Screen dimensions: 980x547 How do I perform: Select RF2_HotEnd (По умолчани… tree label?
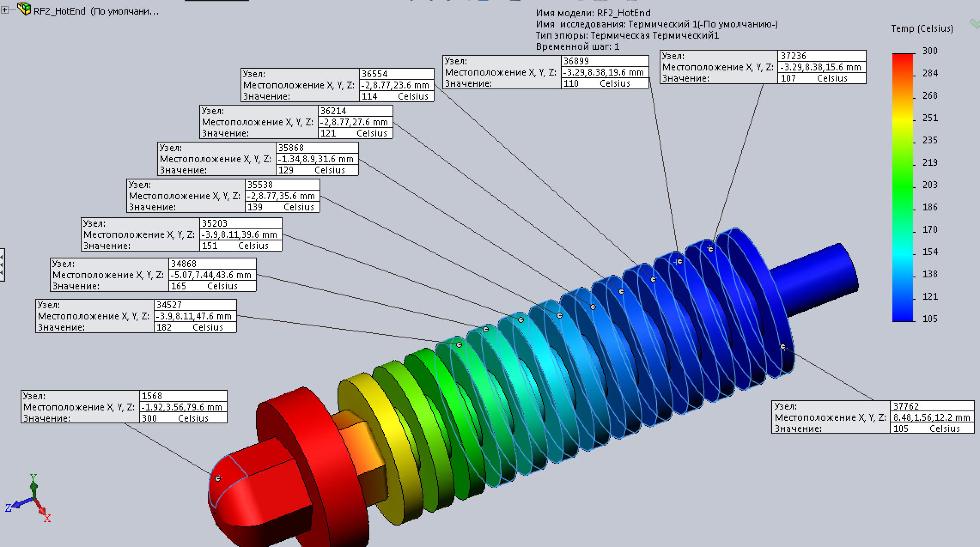click(x=96, y=12)
